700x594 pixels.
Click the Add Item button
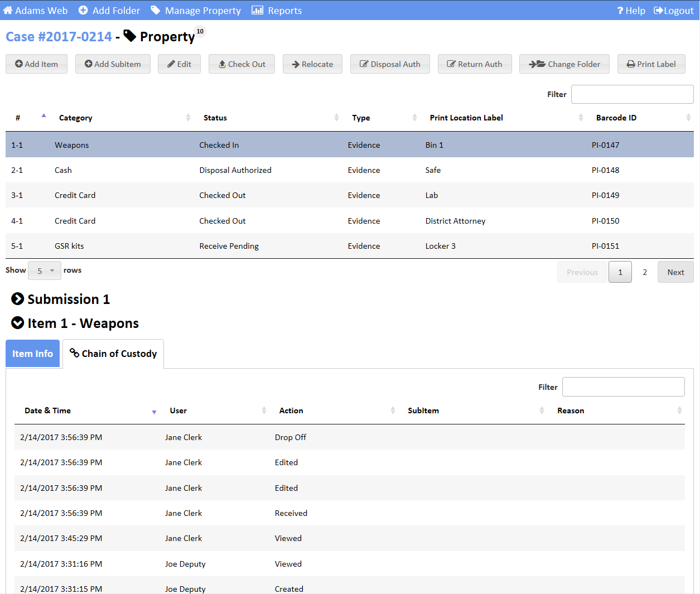[x=36, y=64]
